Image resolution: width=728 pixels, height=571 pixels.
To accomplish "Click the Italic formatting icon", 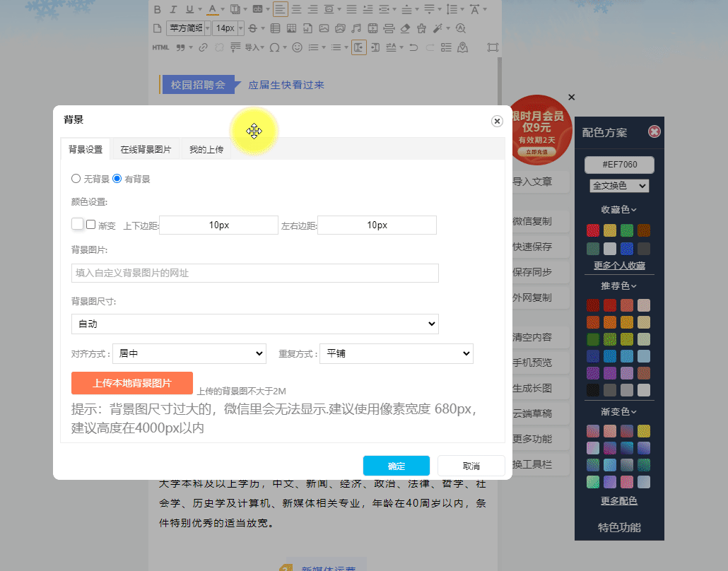I will 173,9.
